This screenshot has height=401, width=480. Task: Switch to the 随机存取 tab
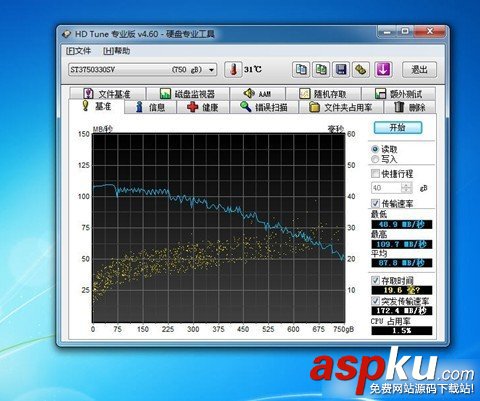323,94
